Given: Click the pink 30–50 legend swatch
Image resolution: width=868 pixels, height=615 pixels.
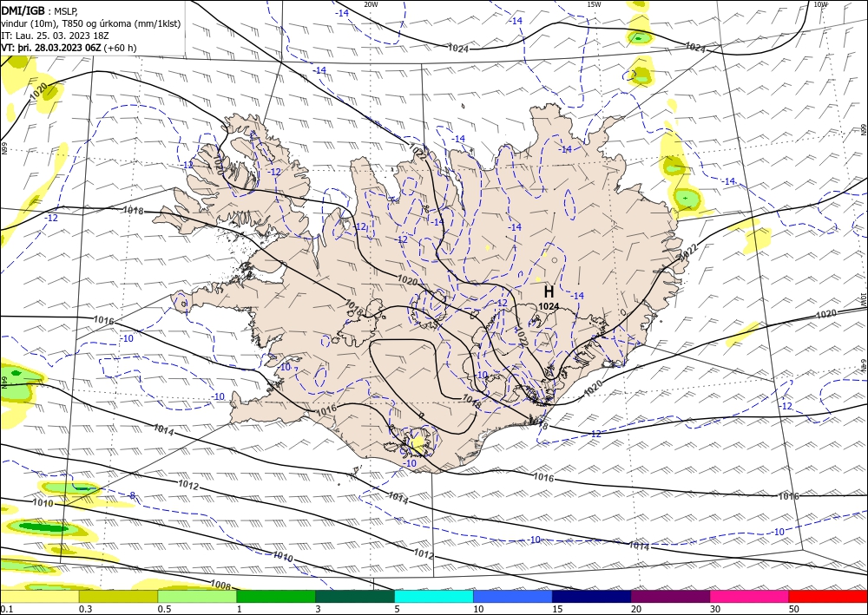Looking at the screenshot, I should (x=750, y=596).
